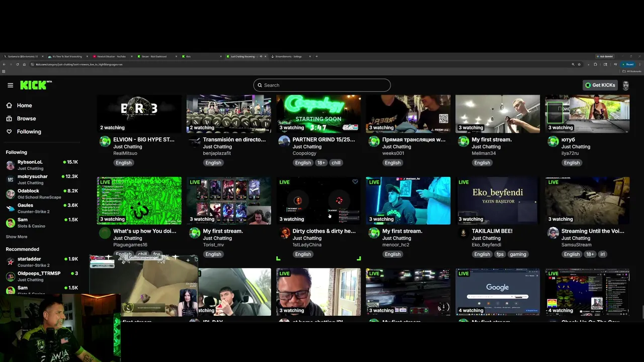
Task: Select the fps tag under Eko_Beyfendi
Action: 500,254
